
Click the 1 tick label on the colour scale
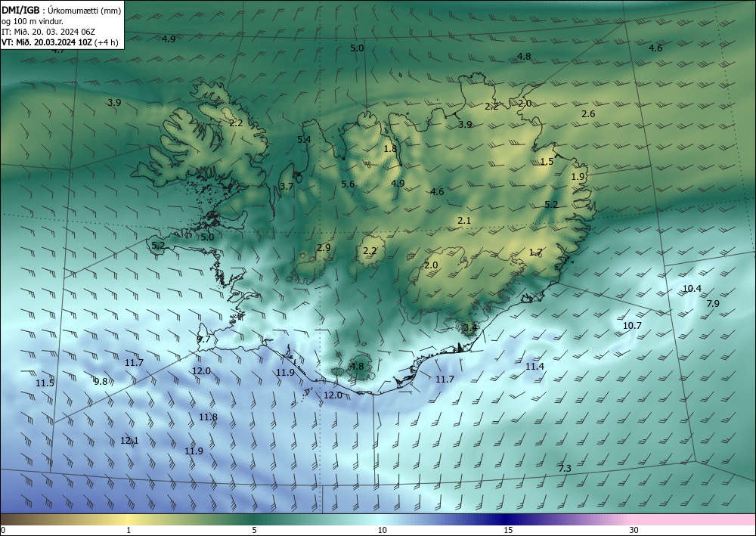[x=129, y=530]
